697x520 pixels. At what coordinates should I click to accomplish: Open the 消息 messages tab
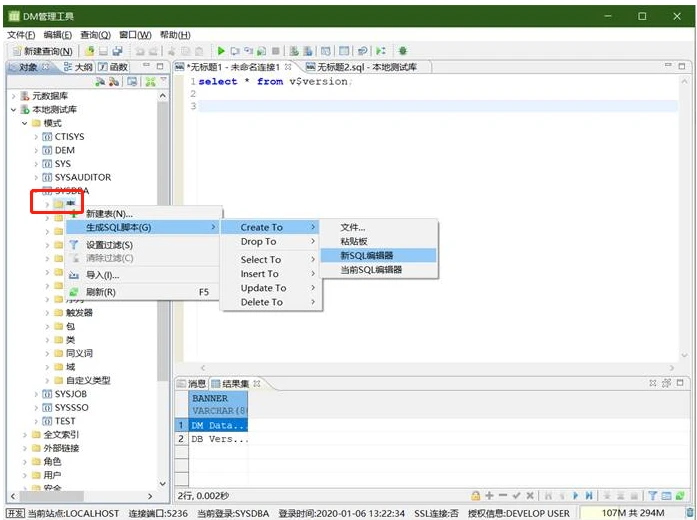tap(196, 383)
